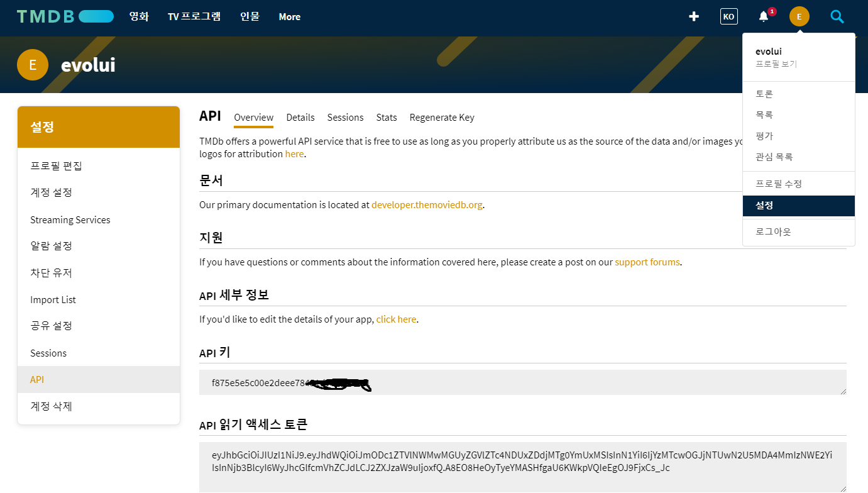Select the Overview API tab
The height and width of the screenshot is (493, 868).
(x=253, y=118)
